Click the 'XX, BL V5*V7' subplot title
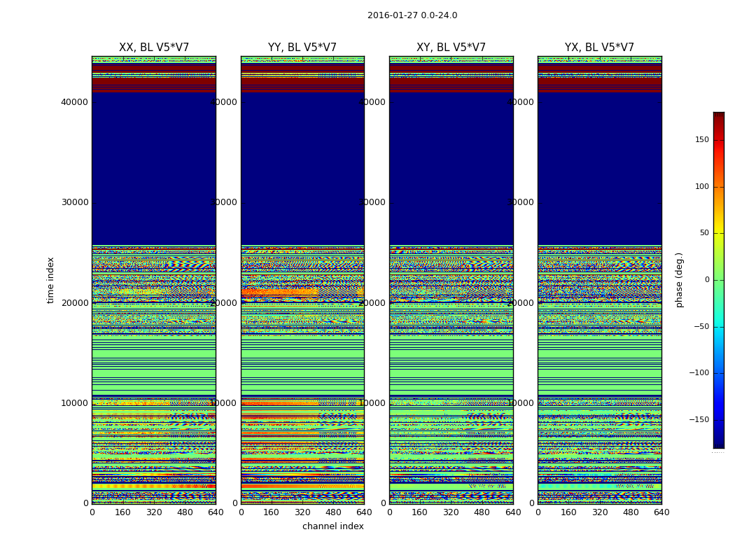Screen dimensions: 735x560 coord(154,48)
